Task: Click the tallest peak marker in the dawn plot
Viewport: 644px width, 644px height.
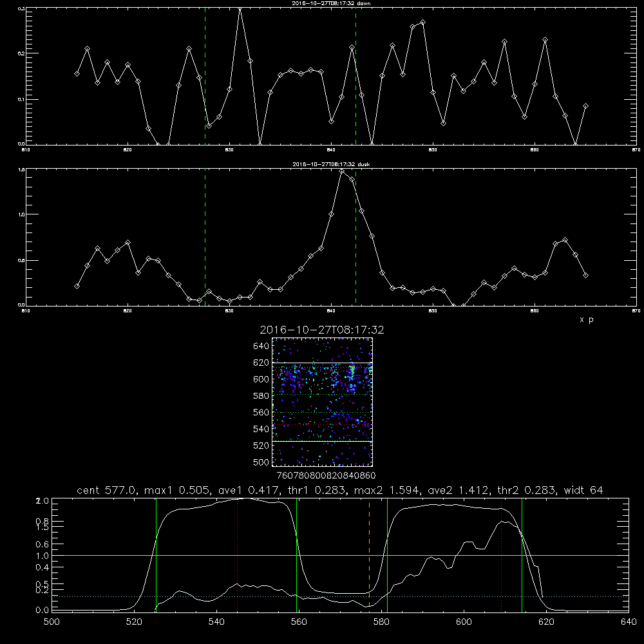Action: (x=240, y=8)
